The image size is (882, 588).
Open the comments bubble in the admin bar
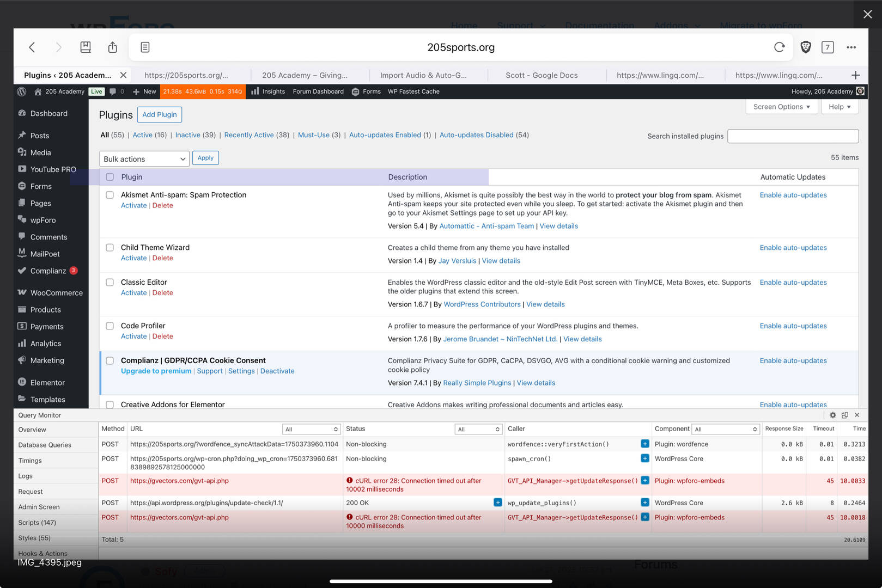click(117, 91)
